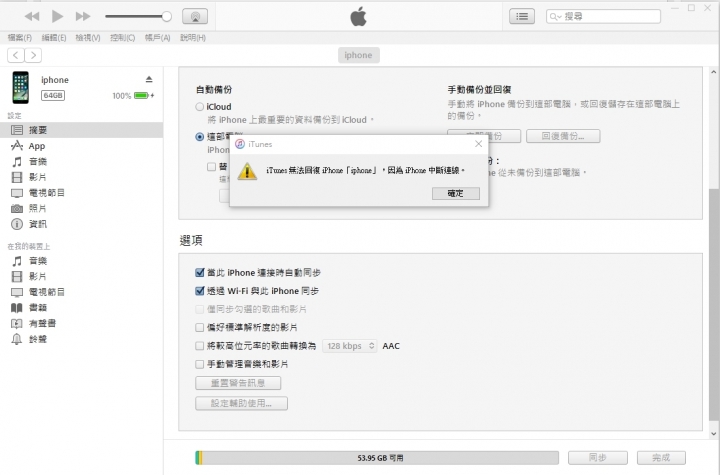Toggle 透過 Wi-Fi 與此 iPhone 同步 checkbox

coord(199,291)
